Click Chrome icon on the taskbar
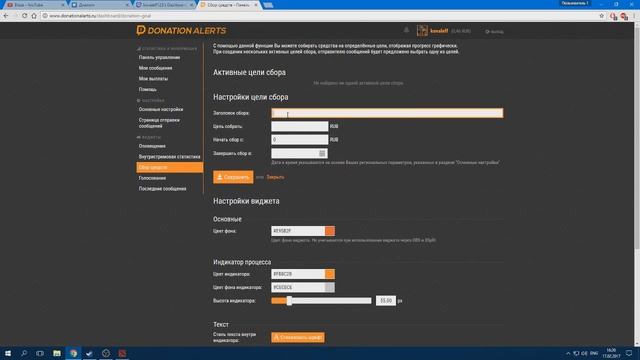Screen dimensions: 640x360 (x=73, y=353)
